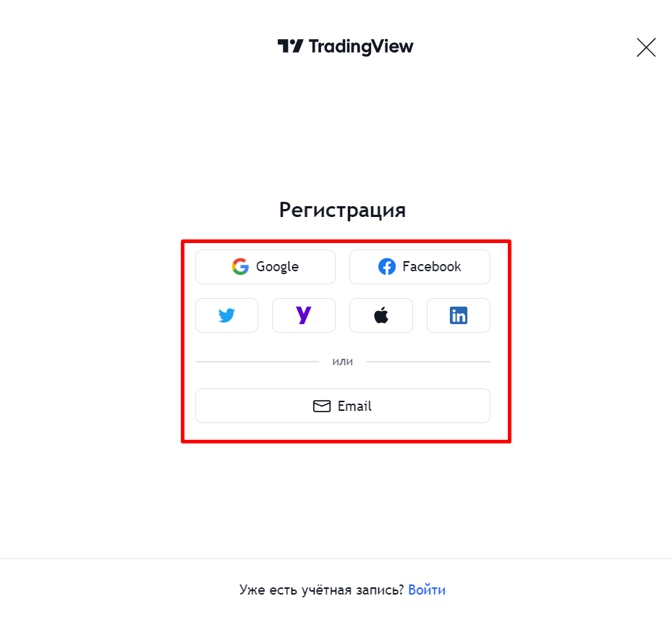The width and height of the screenshot is (672, 617).
Task: Open the "Войти" sign-in link
Action: pyautogui.click(x=427, y=590)
